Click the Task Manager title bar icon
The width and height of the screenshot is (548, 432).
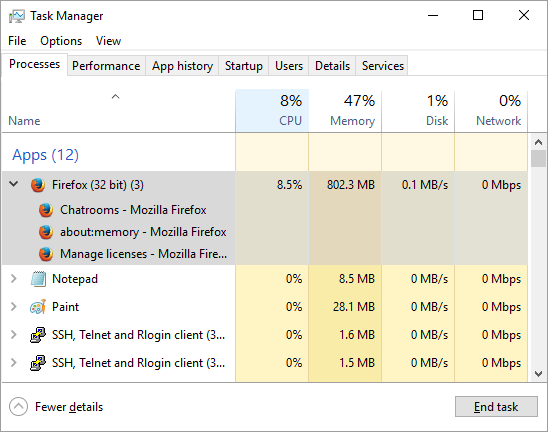click(x=16, y=16)
